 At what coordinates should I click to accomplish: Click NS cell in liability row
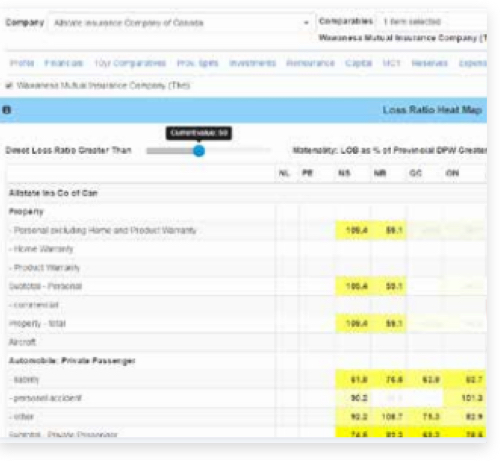(x=353, y=379)
